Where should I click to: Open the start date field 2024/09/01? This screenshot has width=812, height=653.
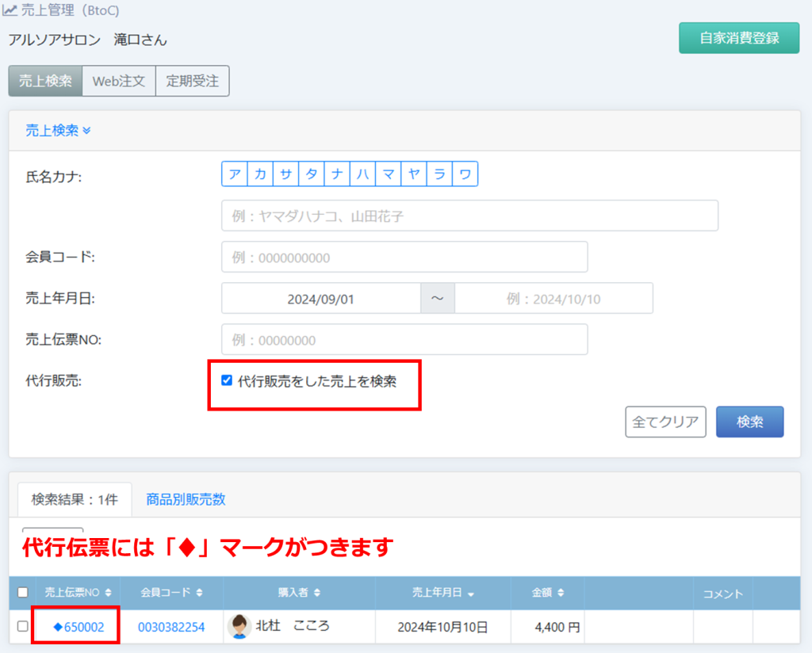click(x=320, y=299)
